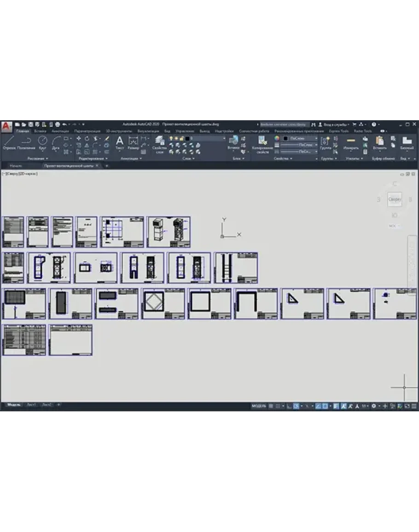419x532 pixels.
Task: Activate the Дуга (Arc) tool
Action: 56,142
